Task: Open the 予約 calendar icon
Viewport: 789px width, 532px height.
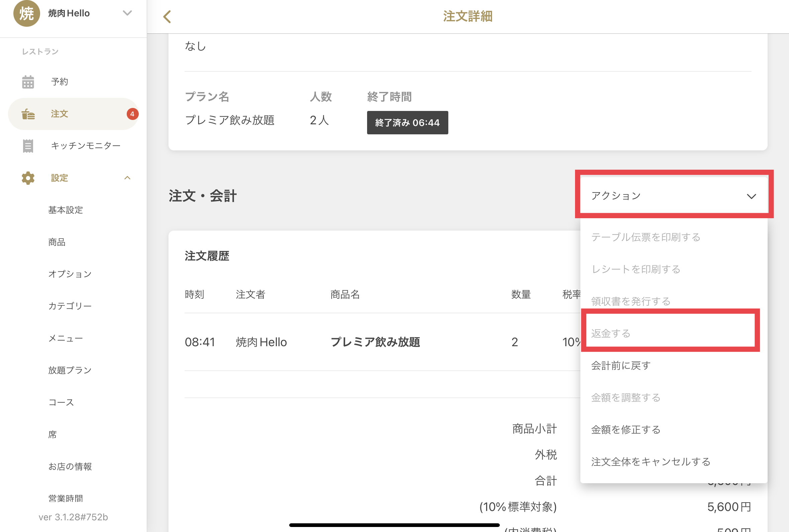Action: coord(28,82)
